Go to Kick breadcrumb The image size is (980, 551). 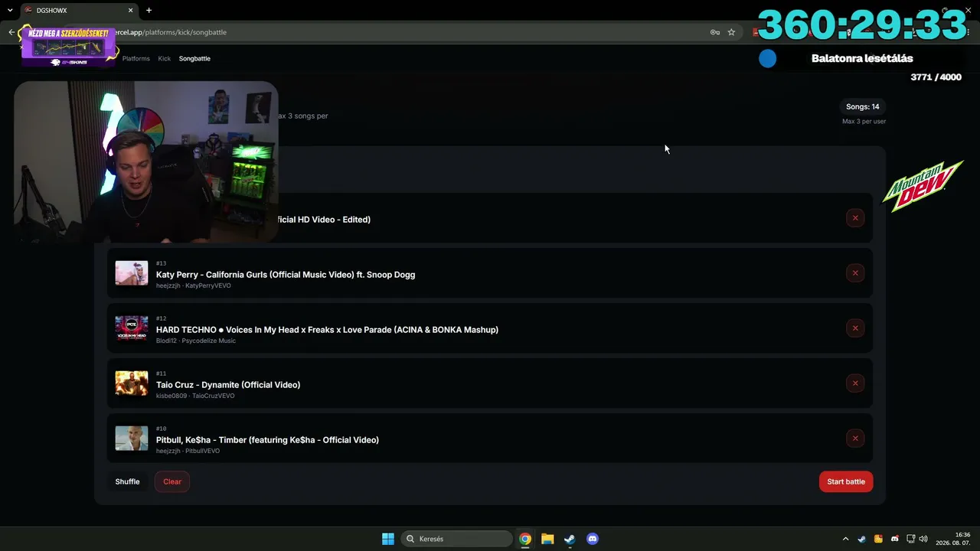[x=165, y=58]
